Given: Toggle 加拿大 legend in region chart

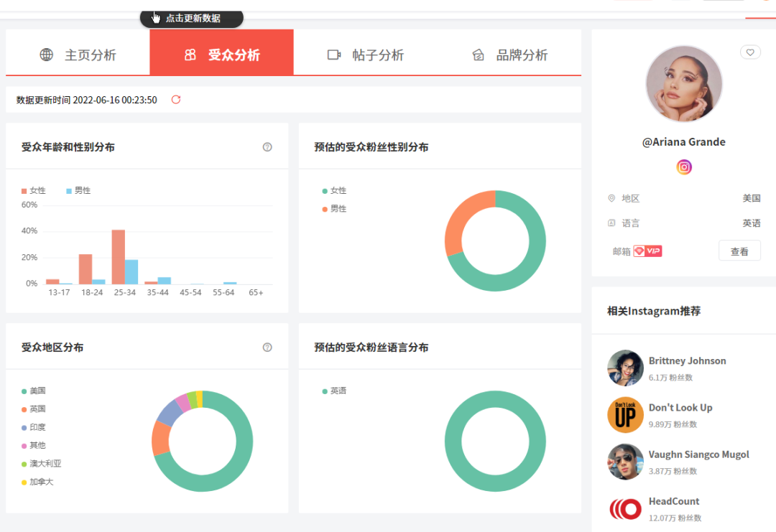Looking at the screenshot, I should pyautogui.click(x=37, y=482).
